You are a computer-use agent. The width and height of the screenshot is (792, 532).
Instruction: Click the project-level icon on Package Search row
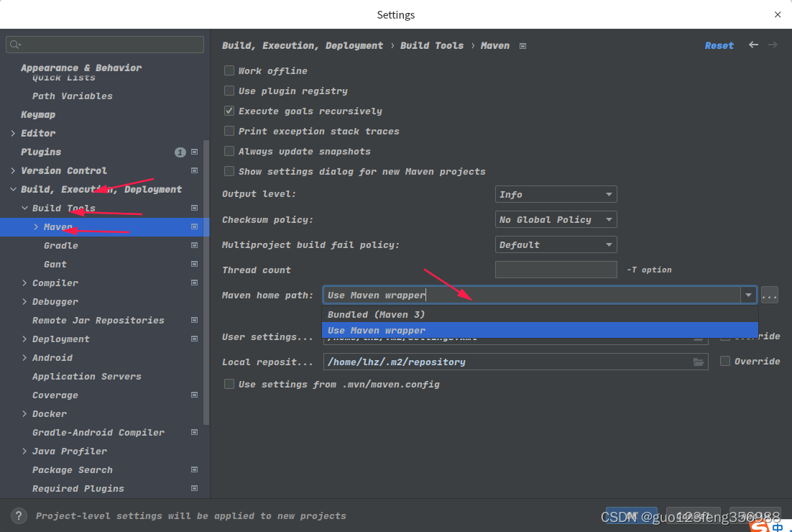click(x=194, y=469)
